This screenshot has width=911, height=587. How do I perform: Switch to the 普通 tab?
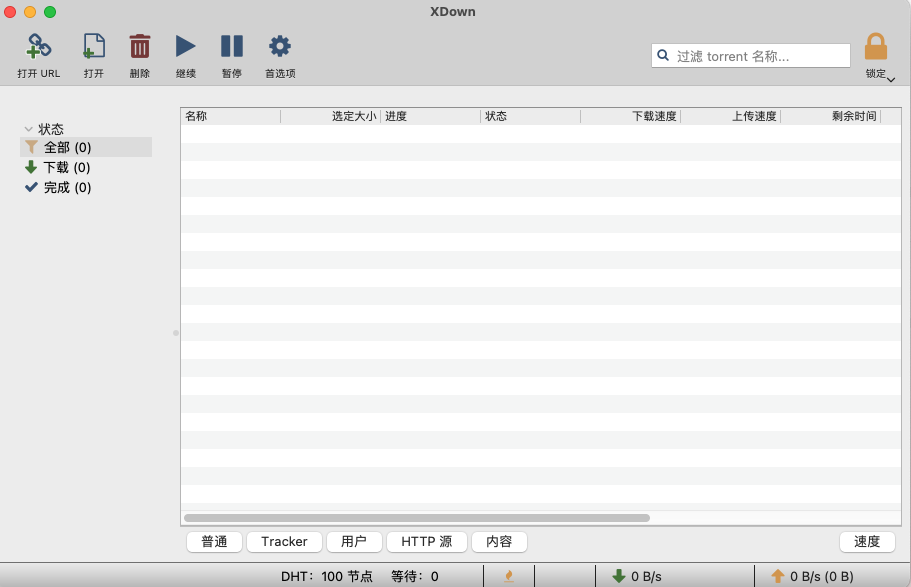pyautogui.click(x=214, y=542)
